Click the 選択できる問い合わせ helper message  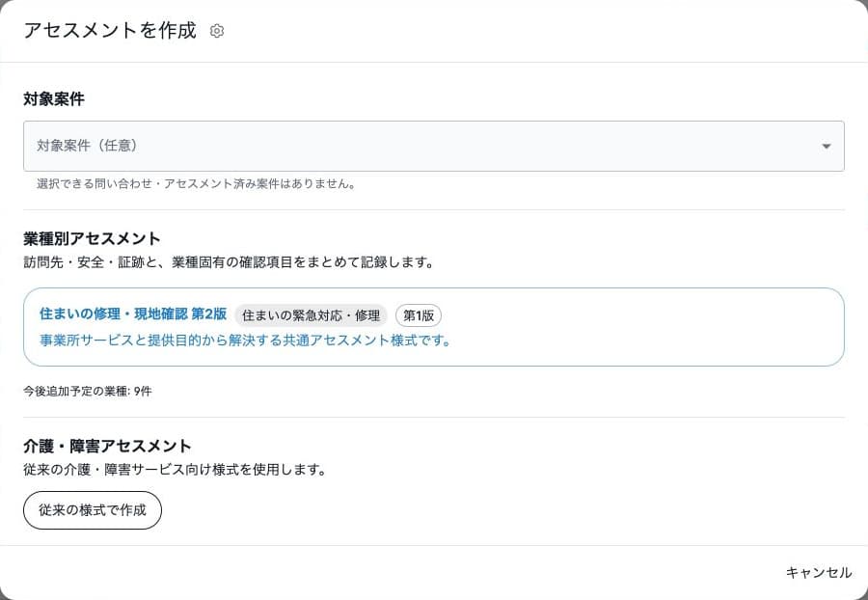(196, 184)
